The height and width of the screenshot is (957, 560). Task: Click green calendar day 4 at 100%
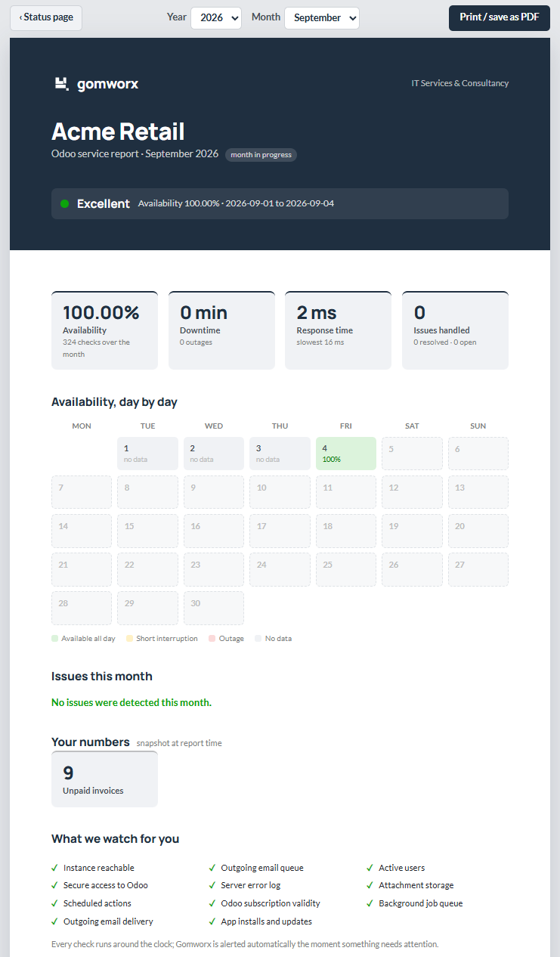346,454
